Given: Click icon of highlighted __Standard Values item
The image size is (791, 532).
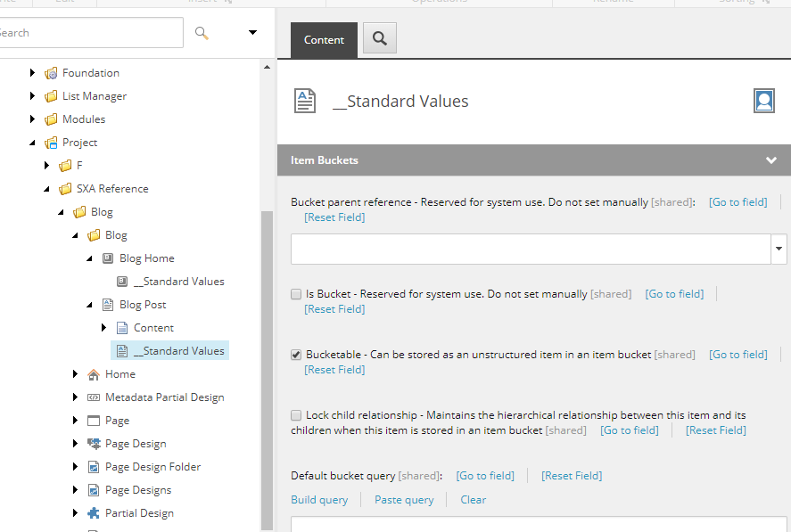Looking at the screenshot, I should pyautogui.click(x=122, y=351).
